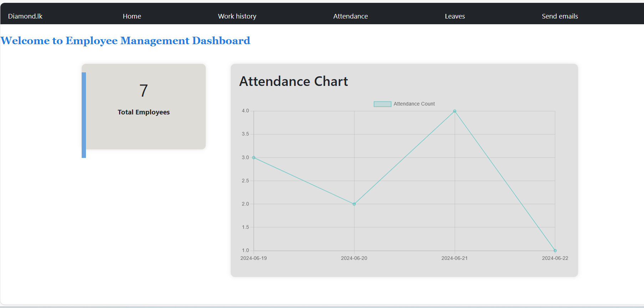Toggle the Attendance Count legend color box
Screen dimensions: 644x308
pyautogui.click(x=382, y=104)
